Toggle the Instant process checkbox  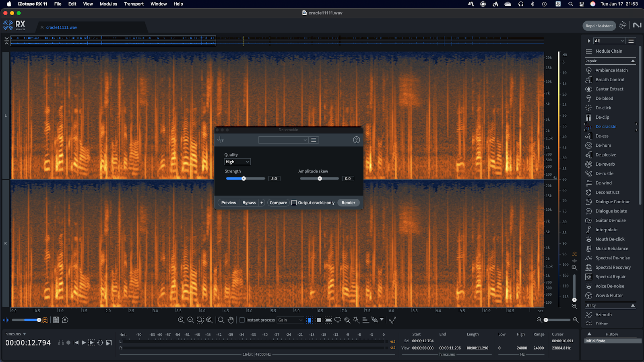pos(242,320)
